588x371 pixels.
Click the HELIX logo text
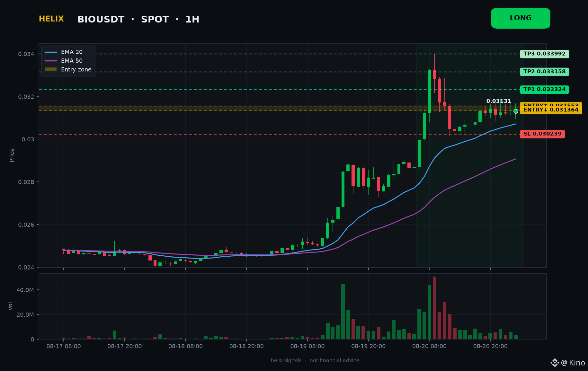pos(51,19)
